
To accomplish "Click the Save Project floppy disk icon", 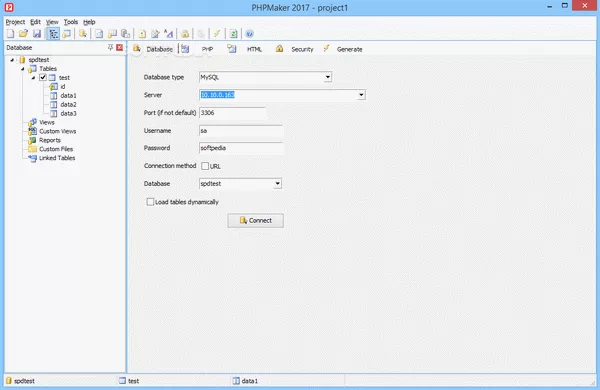I will pyautogui.click(x=37, y=34).
